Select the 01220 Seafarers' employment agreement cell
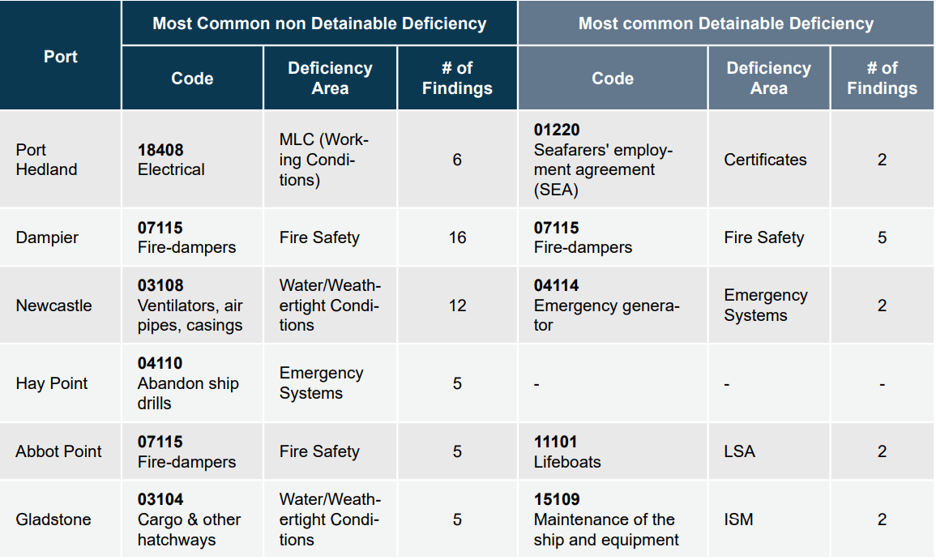Screen dimensions: 936x560 [x=613, y=160]
